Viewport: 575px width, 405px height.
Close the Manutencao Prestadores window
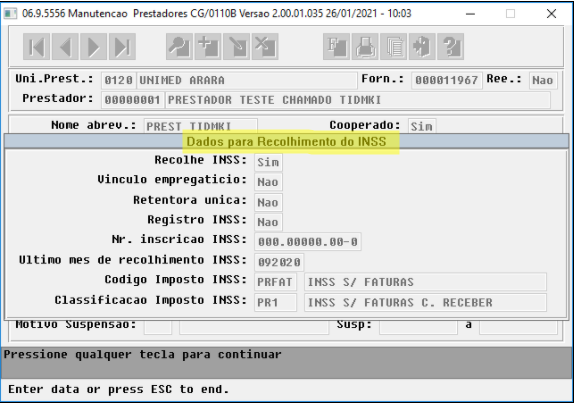pos(551,14)
